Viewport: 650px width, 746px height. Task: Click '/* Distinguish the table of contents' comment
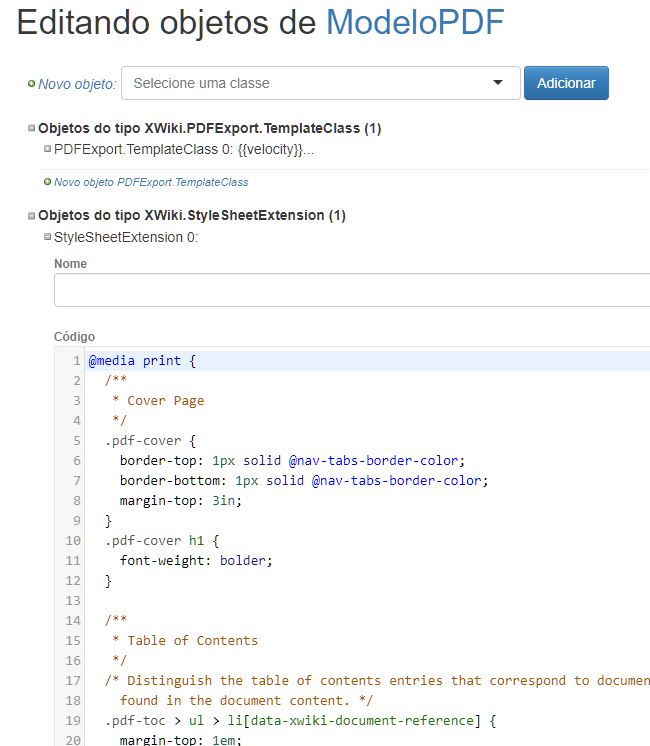pos(377,680)
